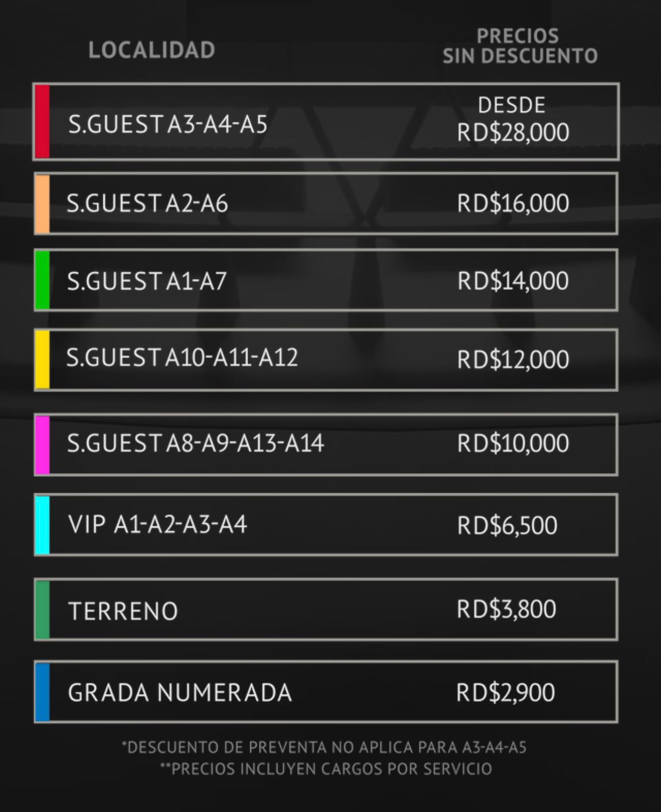
Task: Click the bright green bar beside S.GUEST A1-A7
Action: point(42,280)
